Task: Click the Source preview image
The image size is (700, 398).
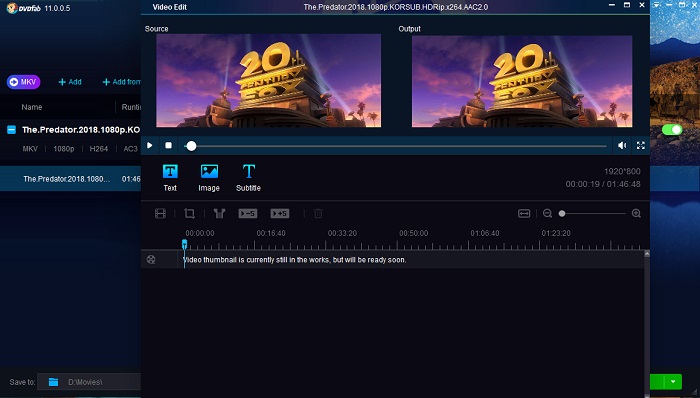Action: point(268,81)
